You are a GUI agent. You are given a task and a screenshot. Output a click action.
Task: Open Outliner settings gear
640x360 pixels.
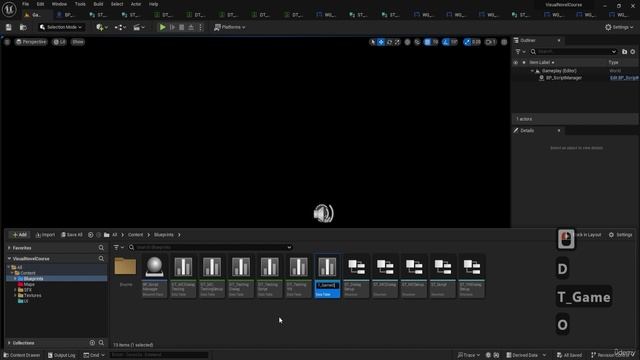tap(633, 52)
